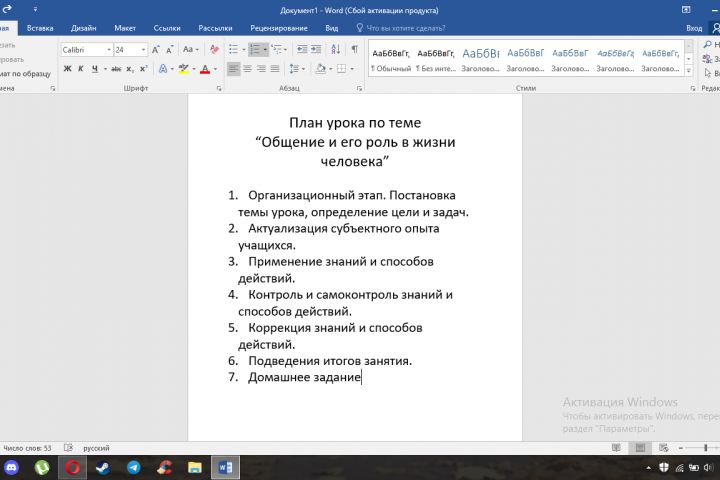
Task: Expand the font color dropdown arrow
Action: [x=215, y=69]
